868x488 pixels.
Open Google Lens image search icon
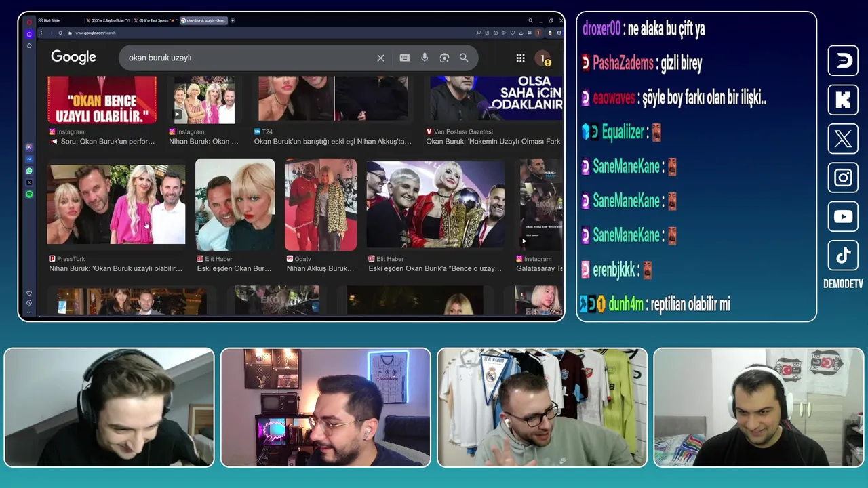click(444, 58)
